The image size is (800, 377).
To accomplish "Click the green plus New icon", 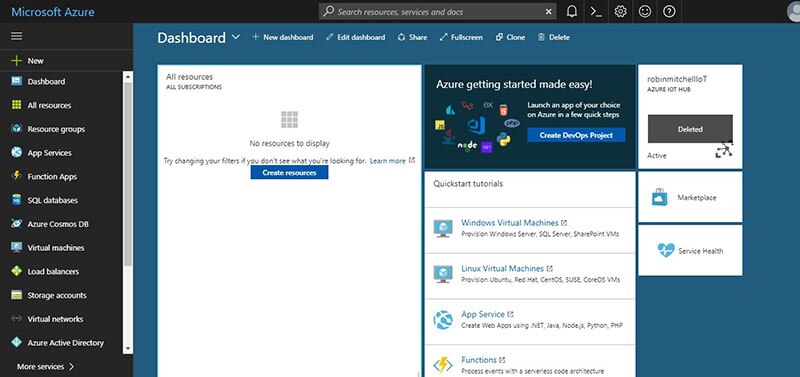I will point(17,61).
